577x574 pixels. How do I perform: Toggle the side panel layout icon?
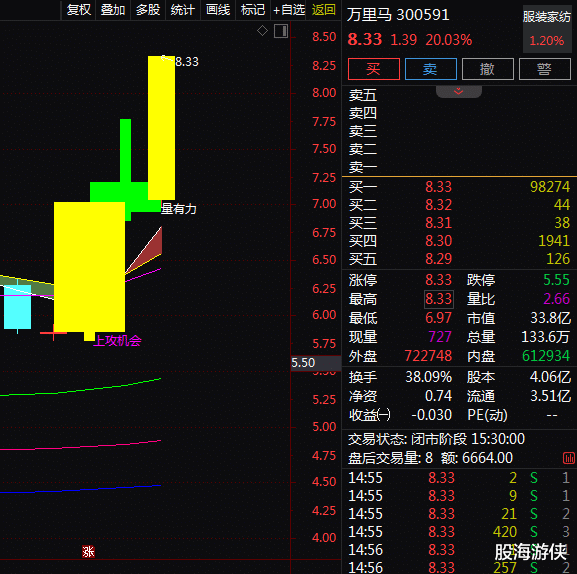coord(281,31)
